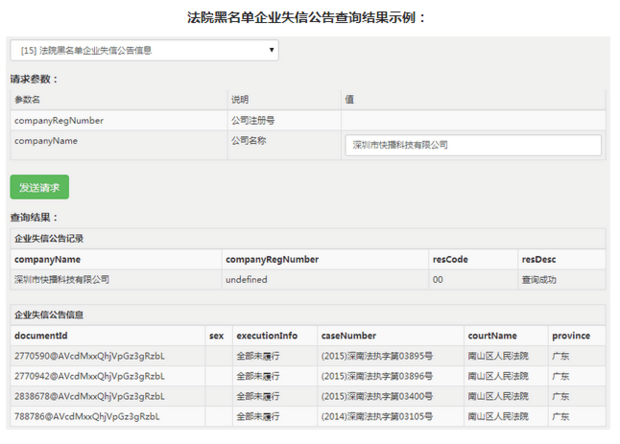Select the documentId column header
The height and width of the screenshot is (444, 620).
click(x=41, y=335)
